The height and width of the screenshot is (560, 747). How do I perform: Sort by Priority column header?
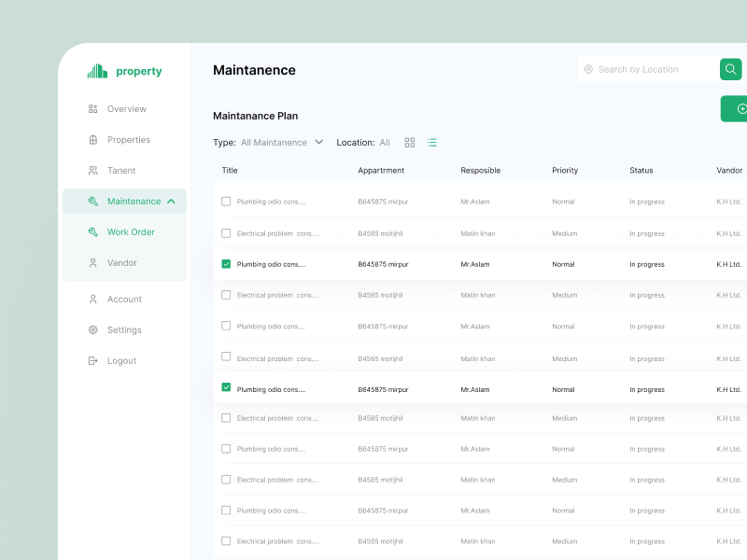(x=565, y=171)
